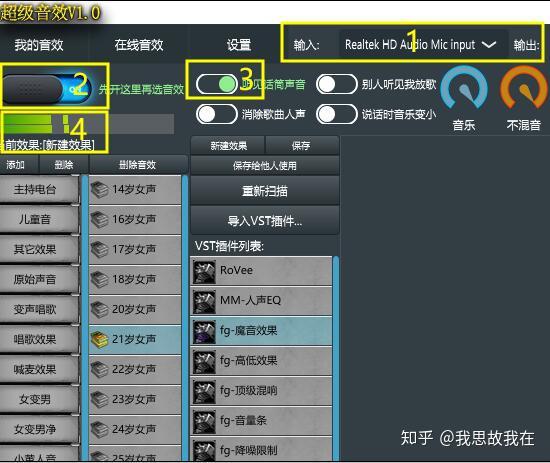This screenshot has width=550, height=463.
Task: Click book icon beside 24岁女声
Action: (x=99, y=429)
